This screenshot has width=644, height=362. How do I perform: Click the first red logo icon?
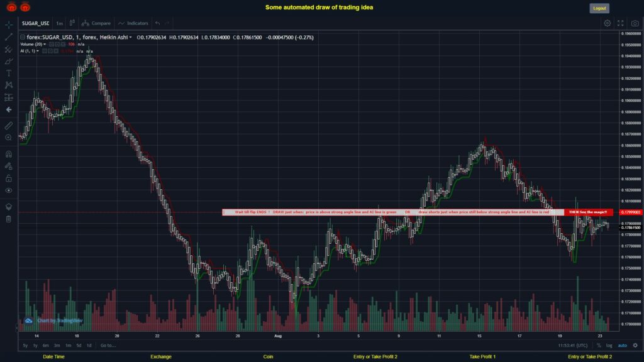click(x=11, y=7)
